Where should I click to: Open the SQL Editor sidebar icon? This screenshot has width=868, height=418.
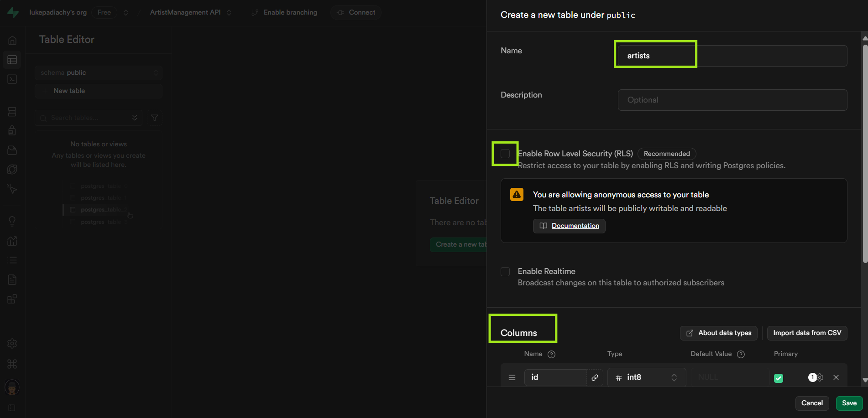(12, 79)
